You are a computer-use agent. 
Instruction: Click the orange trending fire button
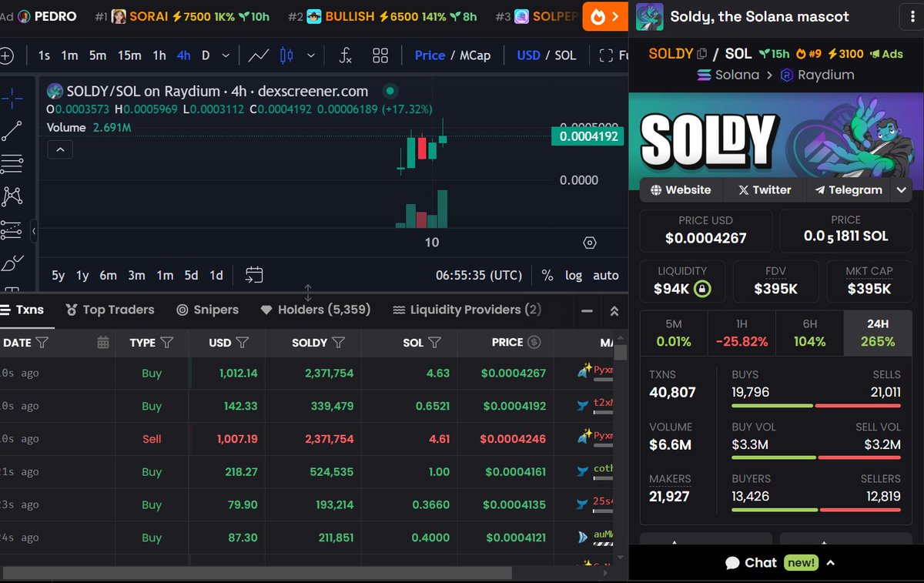pos(605,16)
